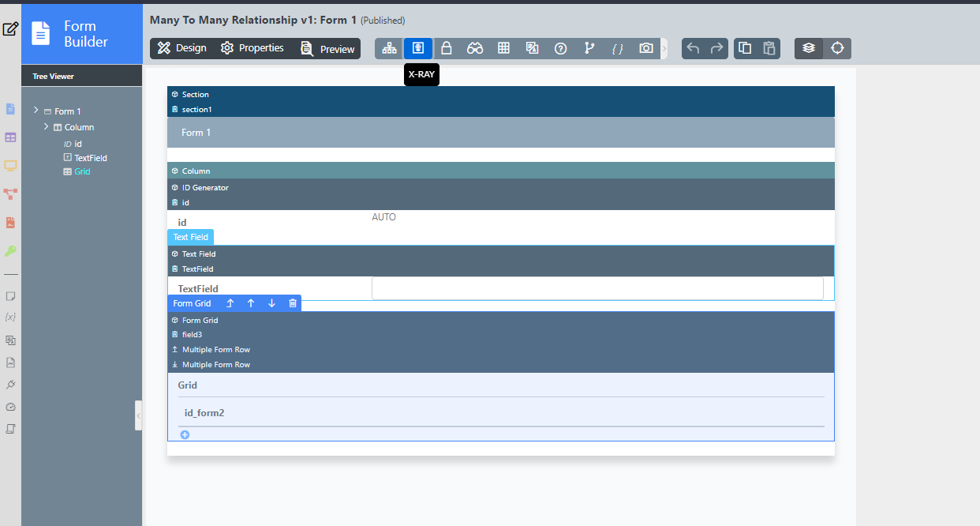
Task: Click the Form Grid label button
Action: [x=193, y=303]
